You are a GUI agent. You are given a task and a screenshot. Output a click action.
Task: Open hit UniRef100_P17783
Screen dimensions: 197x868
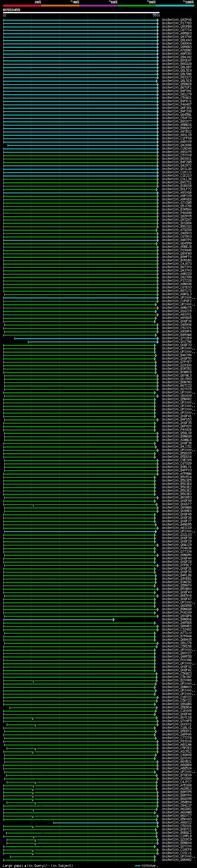[177, 23]
